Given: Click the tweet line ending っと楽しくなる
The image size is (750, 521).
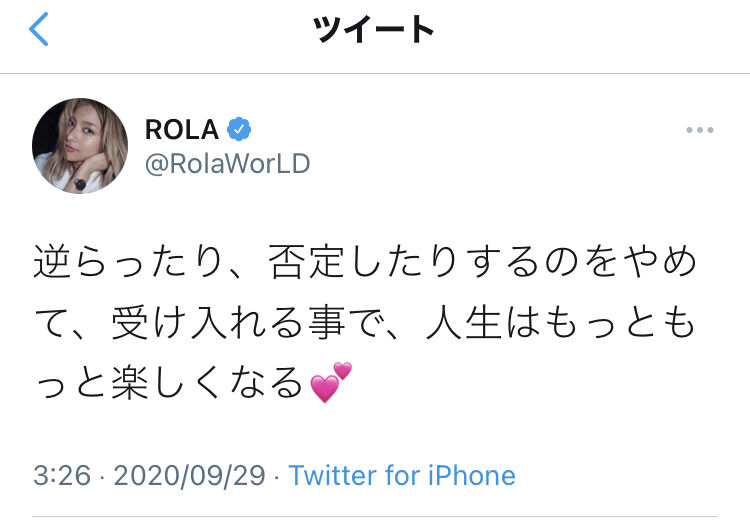Looking at the screenshot, I should click(x=193, y=382).
